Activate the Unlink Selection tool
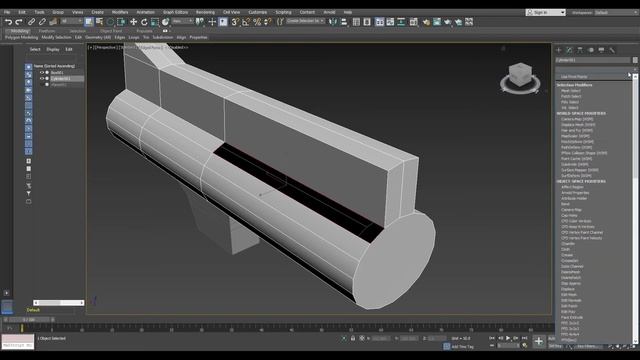Viewport: 640px width, 360px height. click(x=42, y=22)
